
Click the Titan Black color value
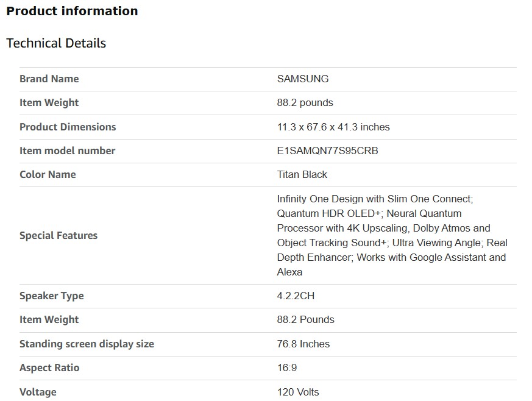(x=302, y=174)
